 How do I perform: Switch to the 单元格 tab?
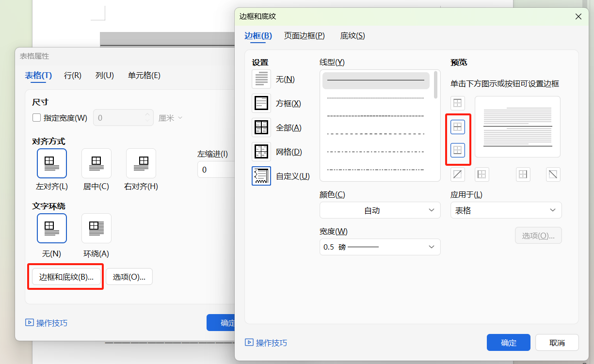point(144,75)
